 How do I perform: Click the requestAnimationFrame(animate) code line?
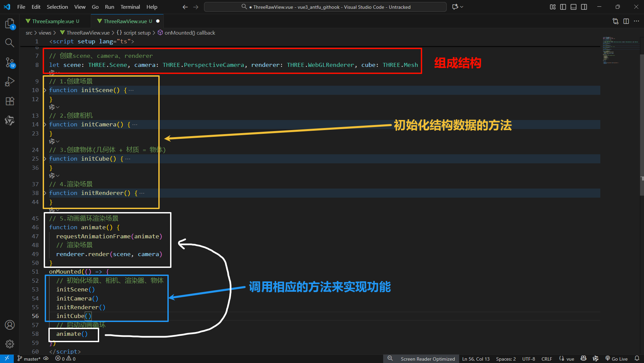pos(109,236)
